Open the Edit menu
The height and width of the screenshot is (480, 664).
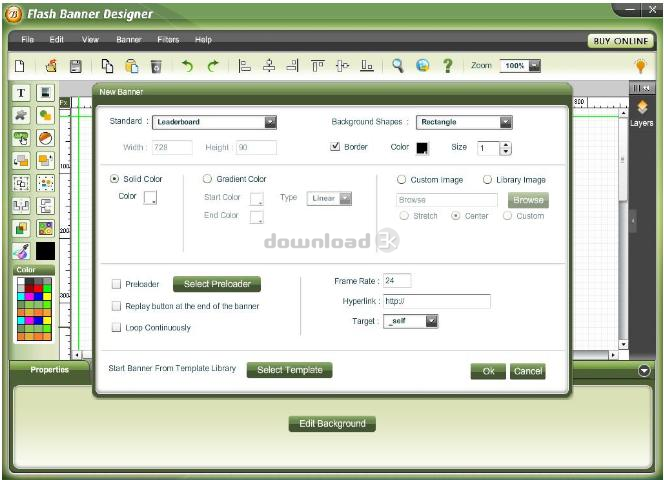pyautogui.click(x=56, y=39)
